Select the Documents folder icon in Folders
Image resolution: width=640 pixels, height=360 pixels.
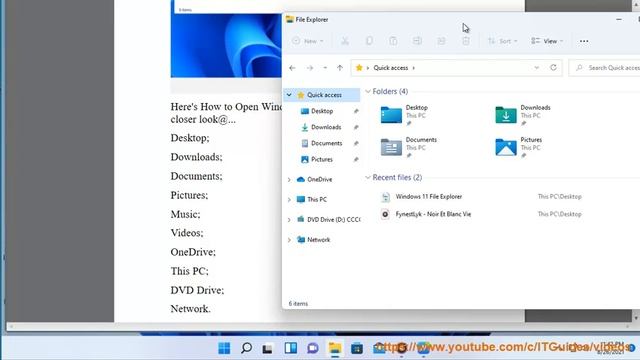391,147
